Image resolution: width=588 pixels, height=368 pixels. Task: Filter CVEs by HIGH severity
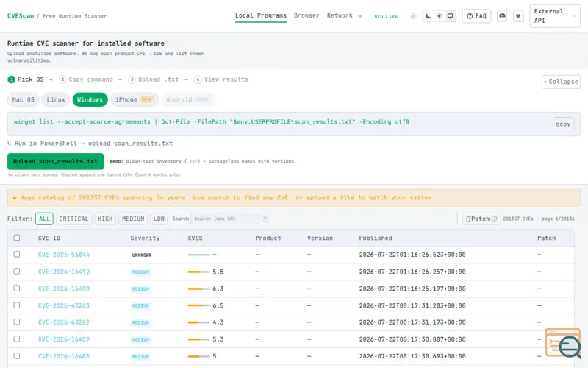tap(105, 219)
